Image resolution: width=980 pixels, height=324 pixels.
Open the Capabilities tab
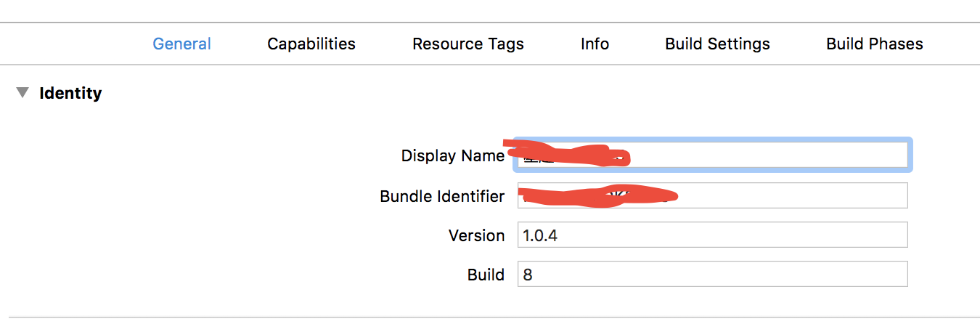[311, 44]
